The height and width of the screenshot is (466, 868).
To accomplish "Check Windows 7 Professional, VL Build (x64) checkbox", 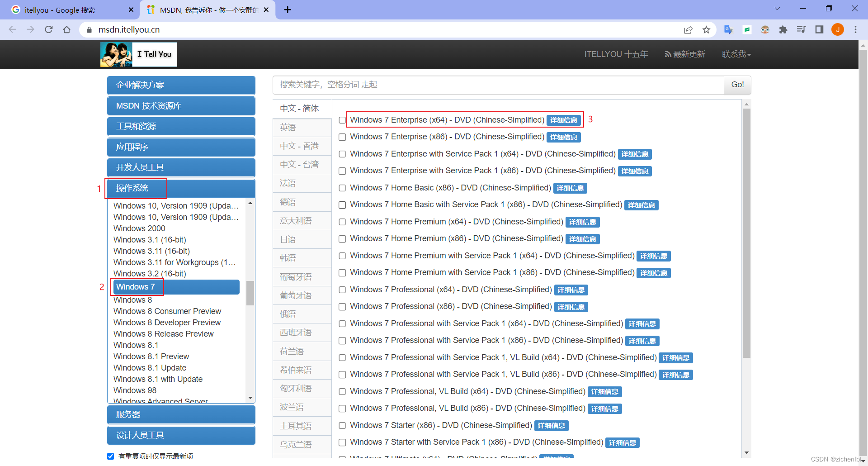I will pyautogui.click(x=342, y=392).
